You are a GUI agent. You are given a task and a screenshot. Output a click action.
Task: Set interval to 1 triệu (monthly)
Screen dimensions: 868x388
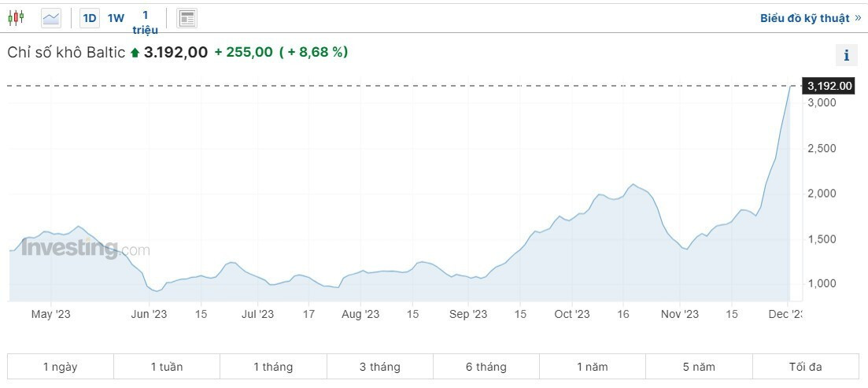pyautogui.click(x=146, y=22)
